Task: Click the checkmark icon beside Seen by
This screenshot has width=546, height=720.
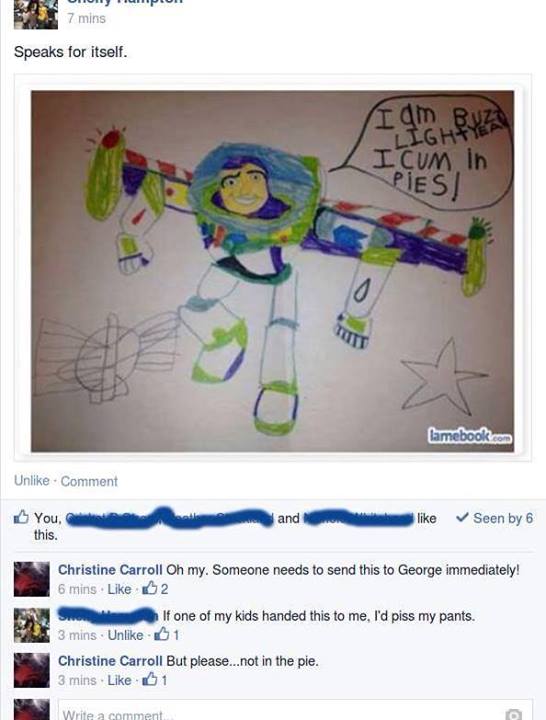Action: 462,518
